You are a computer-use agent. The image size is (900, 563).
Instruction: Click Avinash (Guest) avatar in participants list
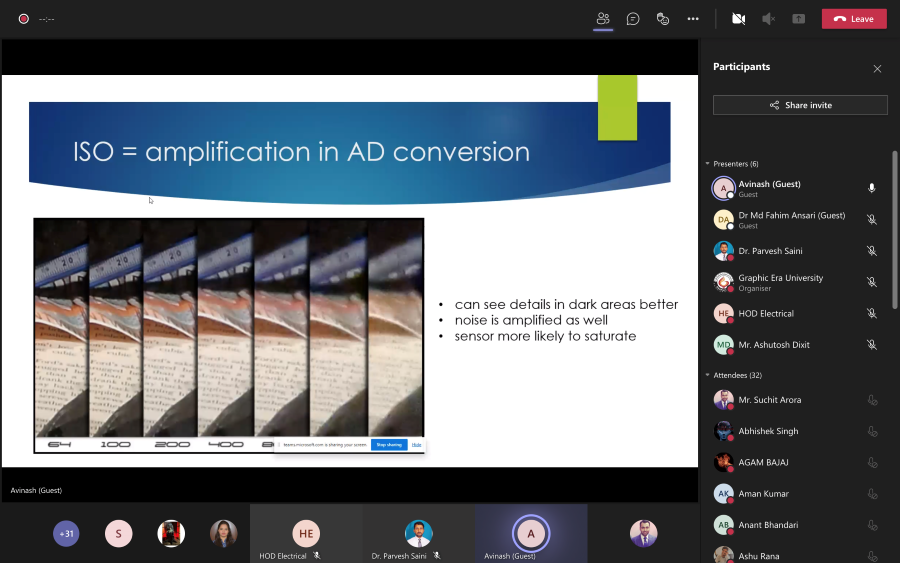(723, 188)
